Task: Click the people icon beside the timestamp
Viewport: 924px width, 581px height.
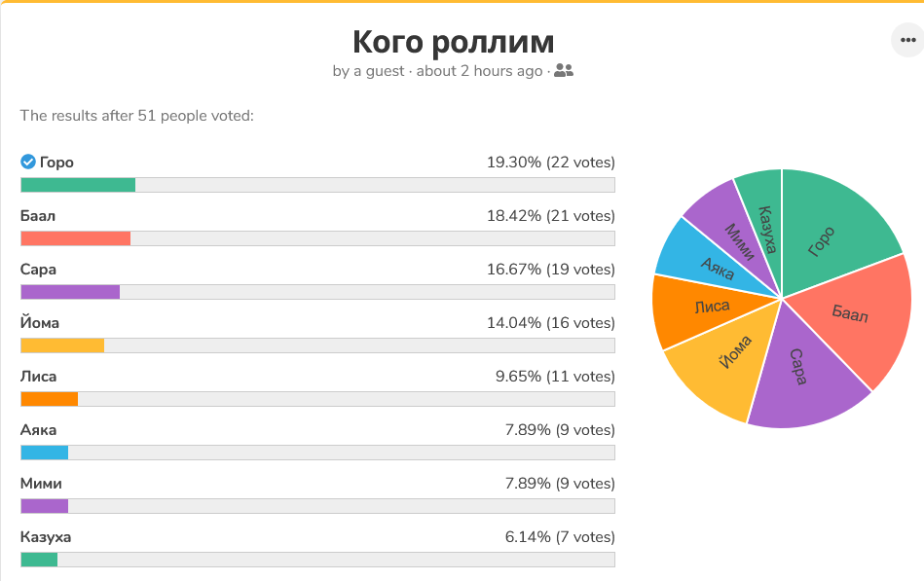Action: [564, 71]
